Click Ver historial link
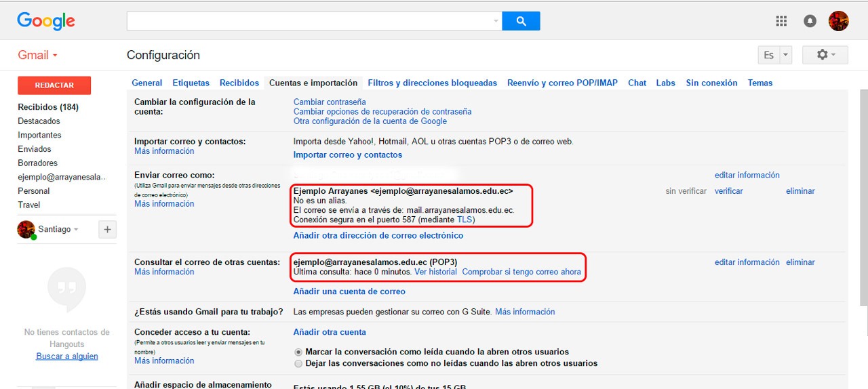The image size is (868, 389). (x=435, y=272)
